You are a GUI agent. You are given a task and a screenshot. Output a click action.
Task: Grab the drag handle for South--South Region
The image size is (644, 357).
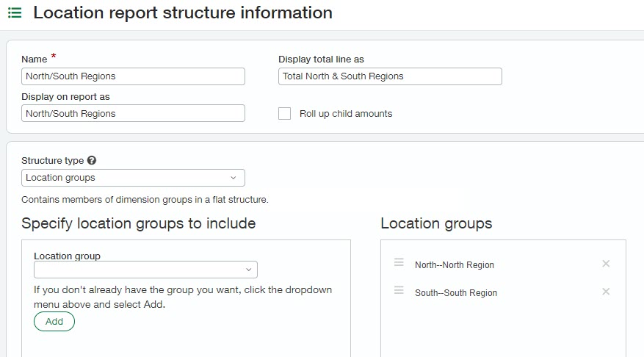(x=399, y=291)
